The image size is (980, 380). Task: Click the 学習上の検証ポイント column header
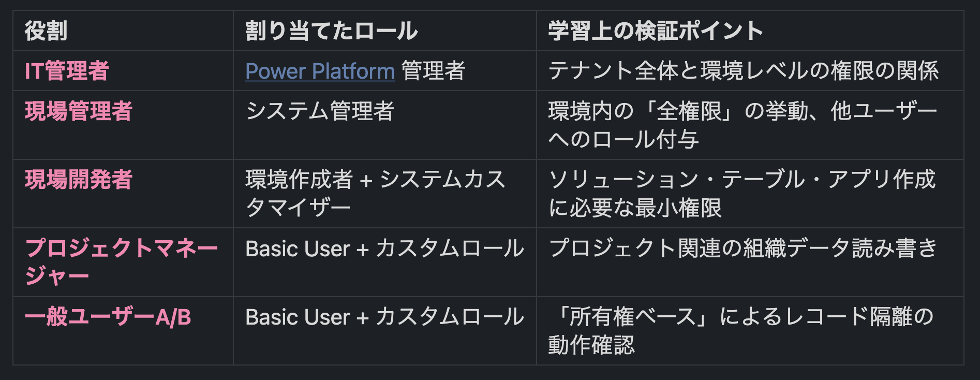pos(656,31)
